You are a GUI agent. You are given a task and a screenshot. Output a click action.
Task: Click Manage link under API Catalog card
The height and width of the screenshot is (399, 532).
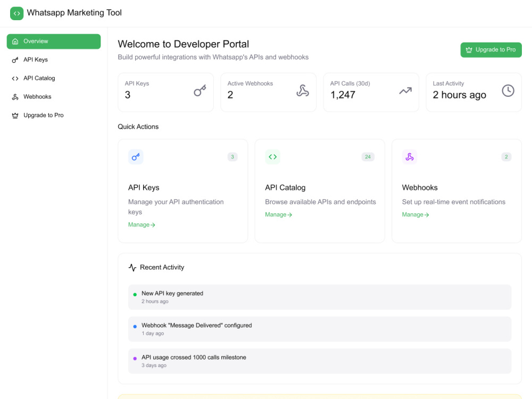click(x=279, y=214)
